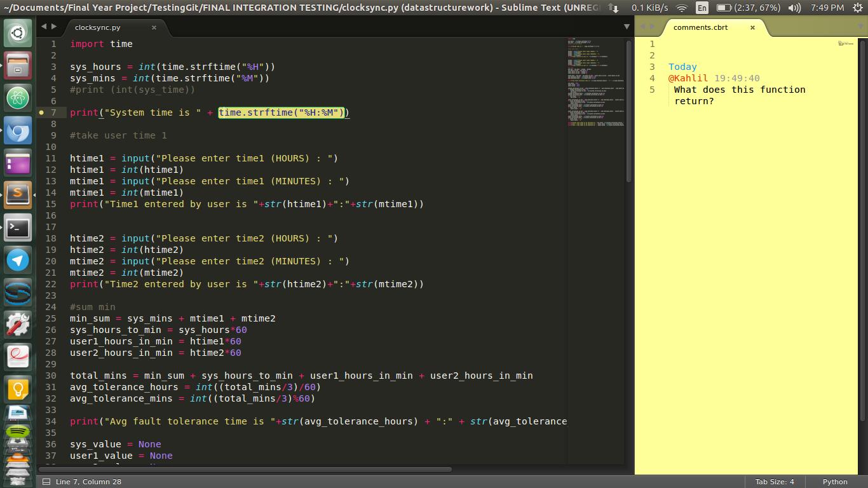Screen dimensions: 868x488
Task: Open system settings wrench icon in dock
Action: 18,325
